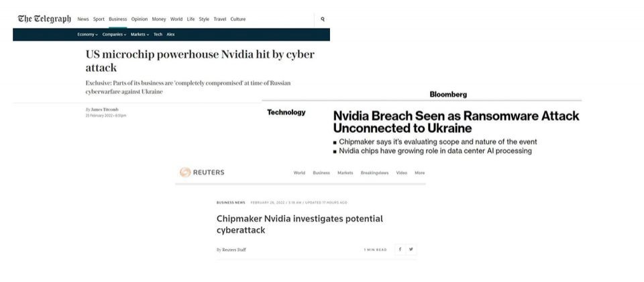Open the Culture section link

point(237,19)
